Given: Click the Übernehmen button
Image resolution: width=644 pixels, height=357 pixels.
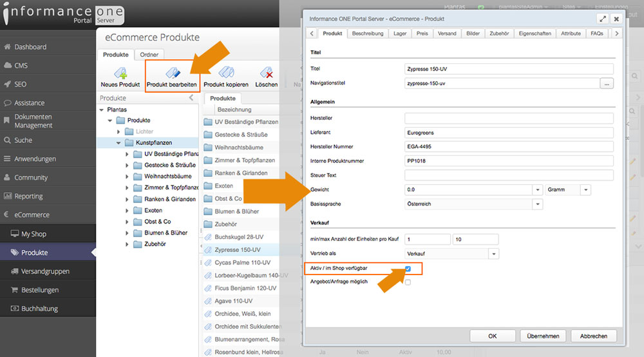Looking at the screenshot, I should [543, 336].
